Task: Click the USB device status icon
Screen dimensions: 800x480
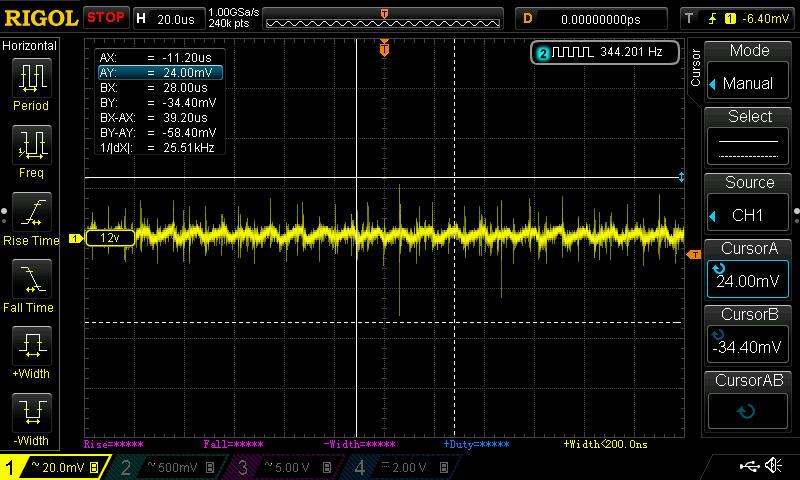Action: click(x=749, y=466)
